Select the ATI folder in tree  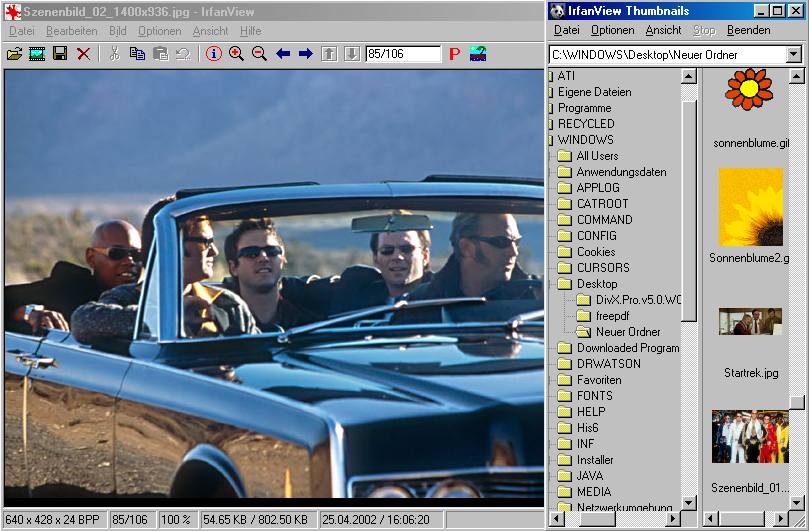[566, 76]
